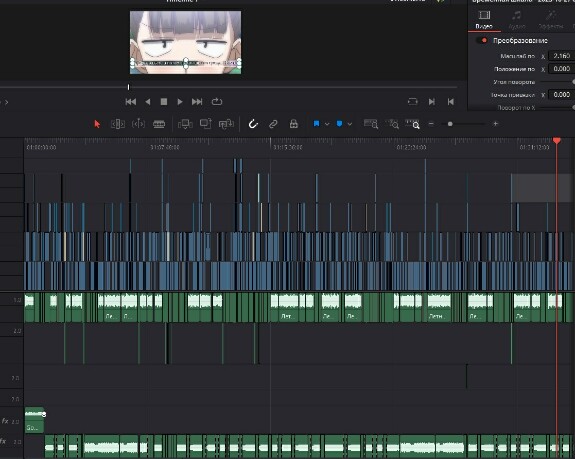Click the Replace clip icon
The image size is (575, 459).
tap(226, 124)
